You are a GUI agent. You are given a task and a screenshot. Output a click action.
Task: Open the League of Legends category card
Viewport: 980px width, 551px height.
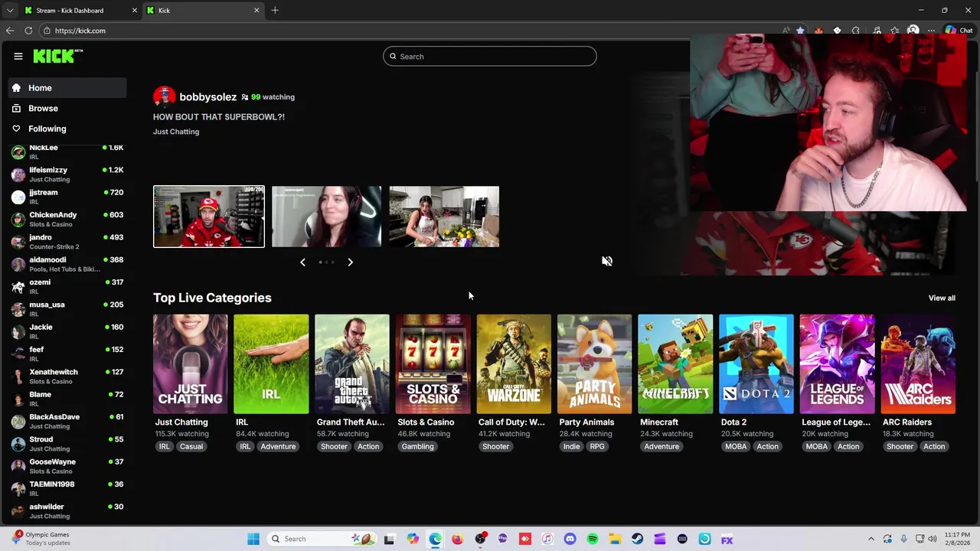[x=837, y=364]
